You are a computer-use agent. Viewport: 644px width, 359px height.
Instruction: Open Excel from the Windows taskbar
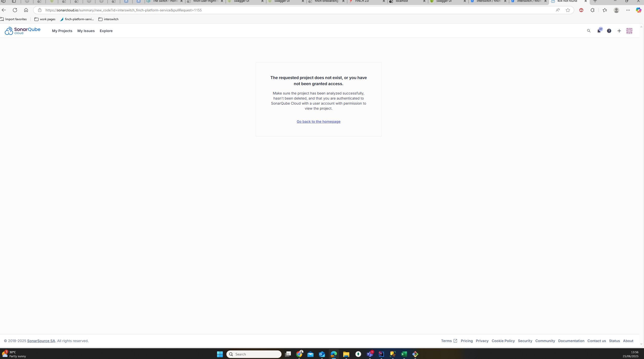pos(404,354)
